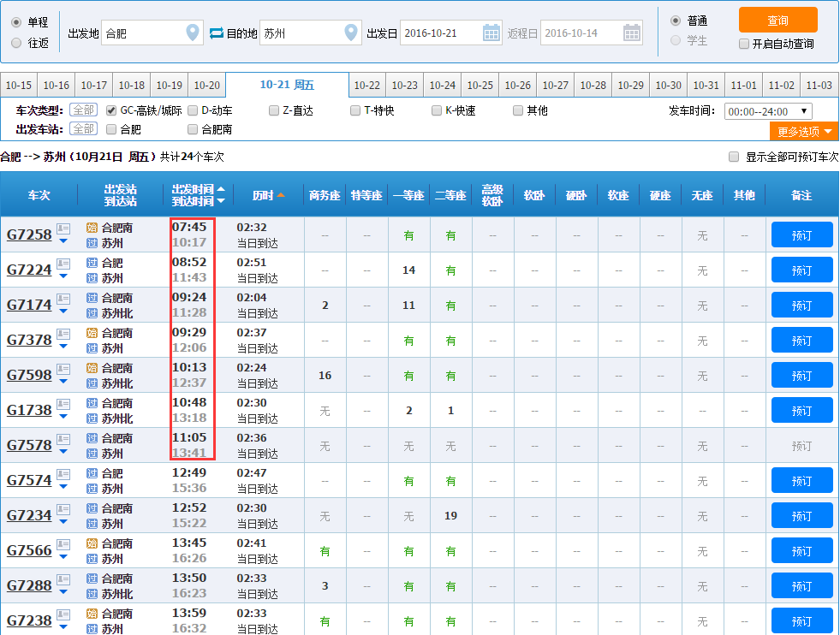840x635 pixels.
Task: Check the K-快速 train type filter
Action: (437, 111)
